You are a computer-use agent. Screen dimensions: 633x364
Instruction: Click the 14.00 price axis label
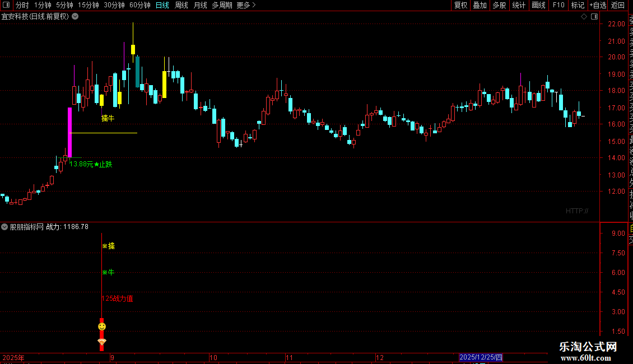coord(616,158)
